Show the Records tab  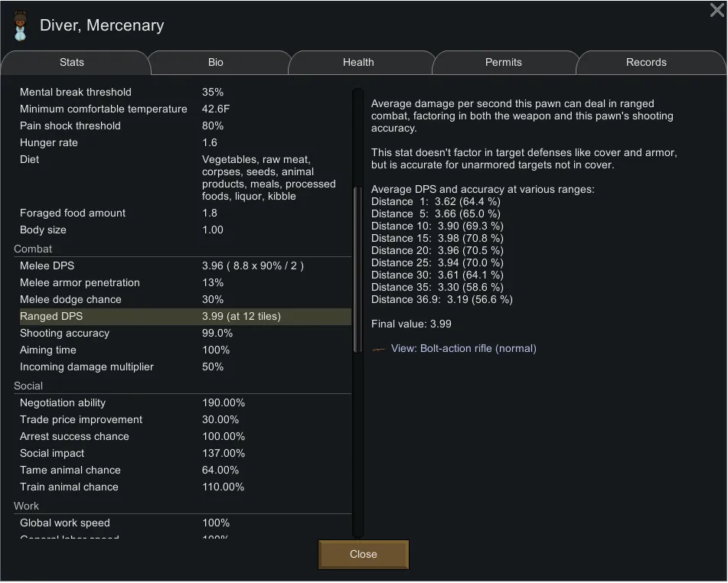[x=646, y=63]
